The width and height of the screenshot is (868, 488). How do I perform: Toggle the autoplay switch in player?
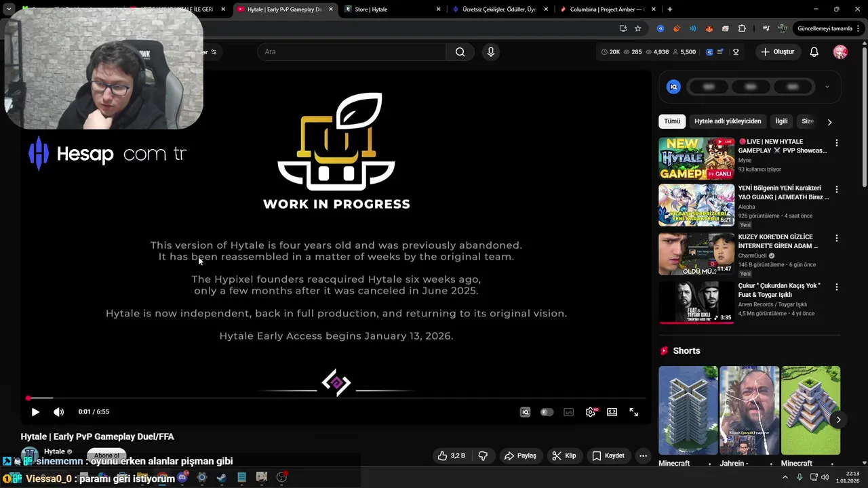(x=547, y=412)
